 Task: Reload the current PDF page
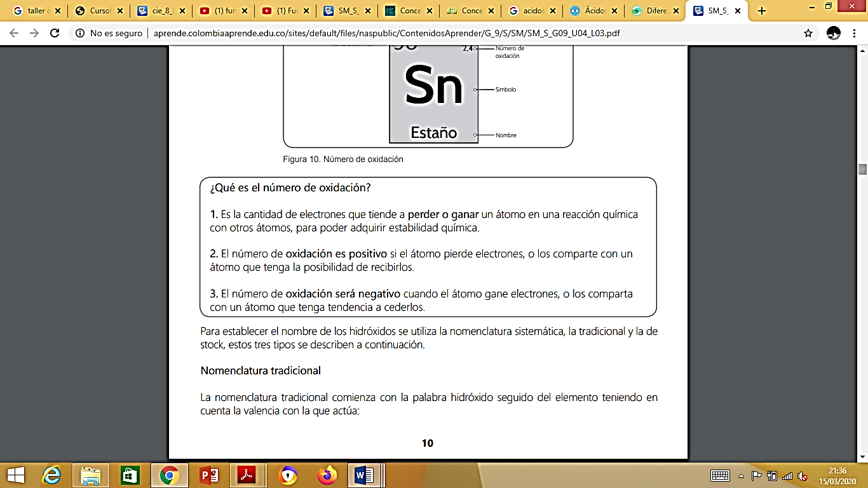pos(55,33)
